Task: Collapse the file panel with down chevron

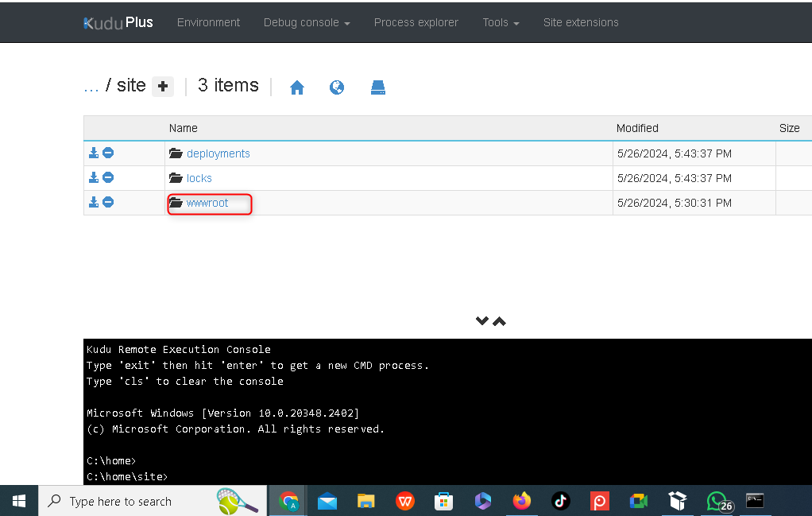Action: coord(482,321)
